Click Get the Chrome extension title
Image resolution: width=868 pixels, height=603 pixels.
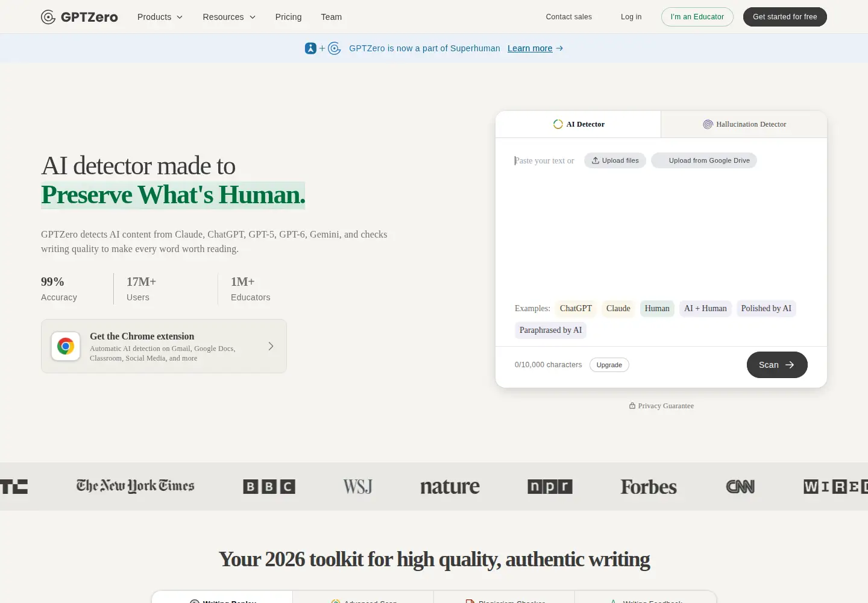tap(142, 336)
